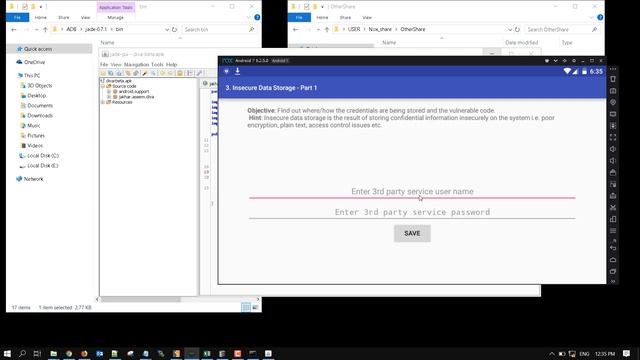Expand the ribbon in the bin Explorer window

tap(249, 17)
